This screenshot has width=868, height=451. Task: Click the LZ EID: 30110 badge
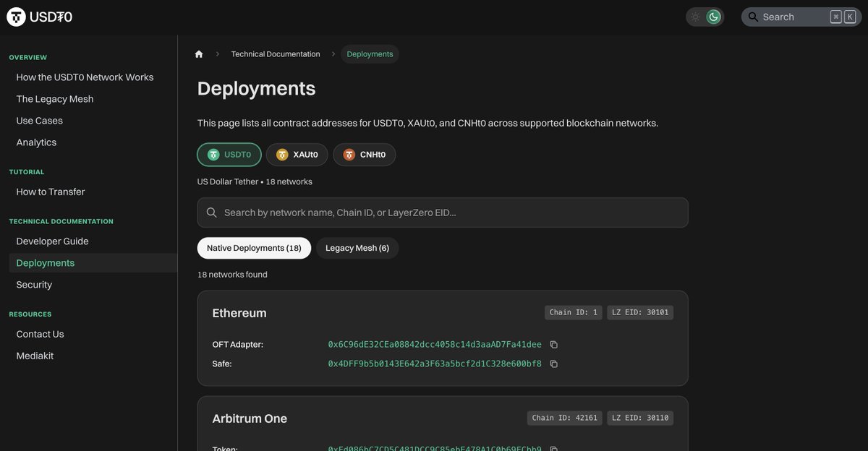click(x=640, y=418)
